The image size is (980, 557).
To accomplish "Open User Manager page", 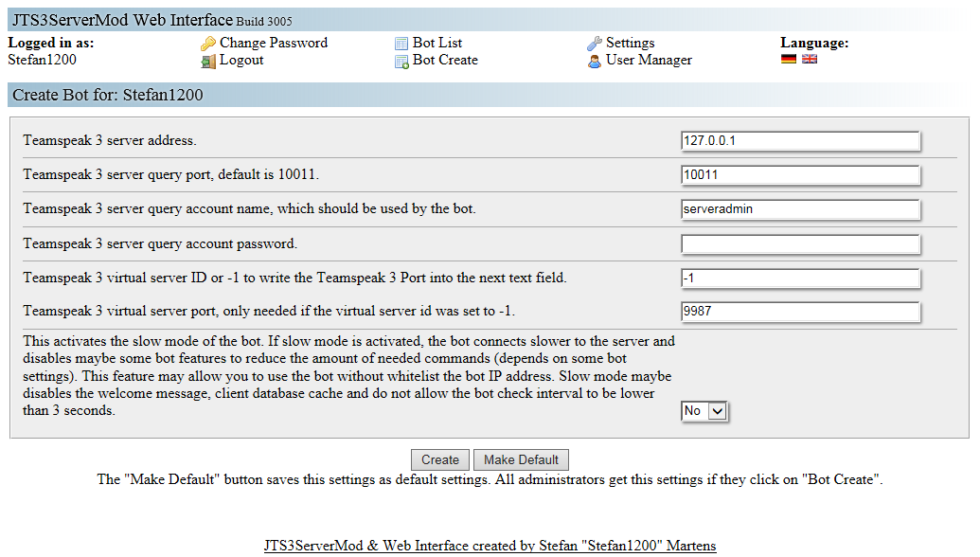I will pyautogui.click(x=649, y=60).
